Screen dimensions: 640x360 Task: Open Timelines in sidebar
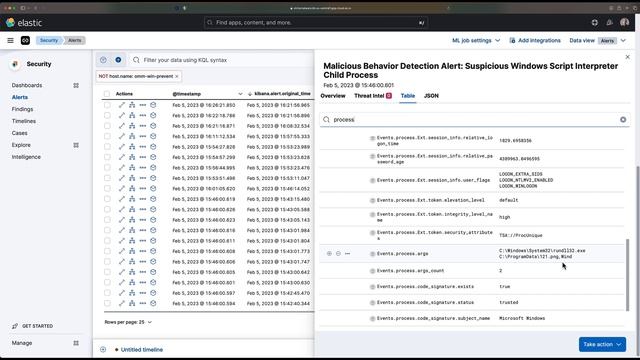coord(24,121)
